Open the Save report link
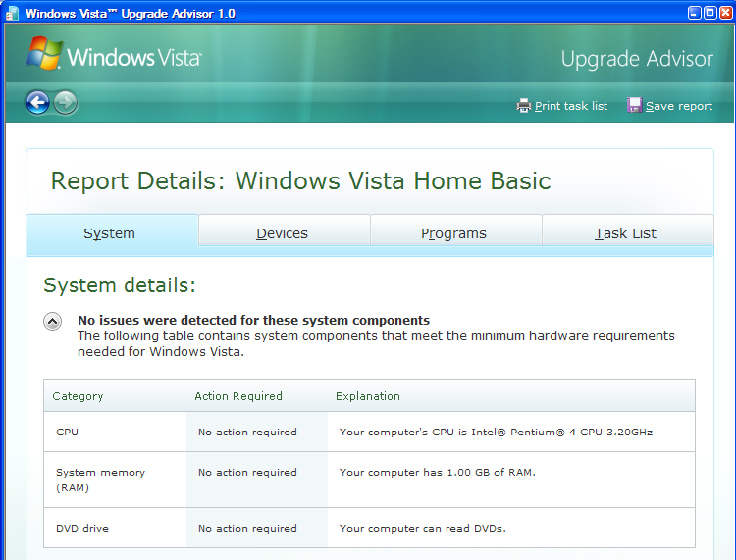The height and width of the screenshot is (560, 736). click(x=679, y=106)
